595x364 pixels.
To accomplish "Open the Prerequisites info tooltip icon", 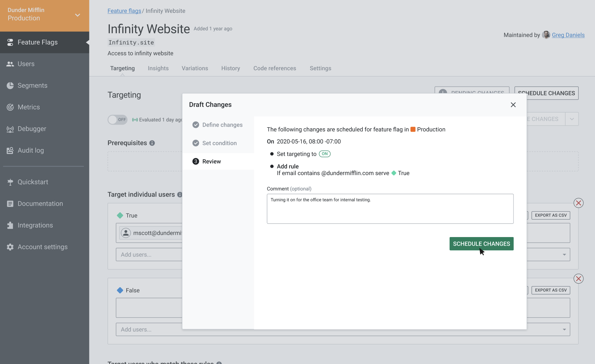I will [x=152, y=143].
